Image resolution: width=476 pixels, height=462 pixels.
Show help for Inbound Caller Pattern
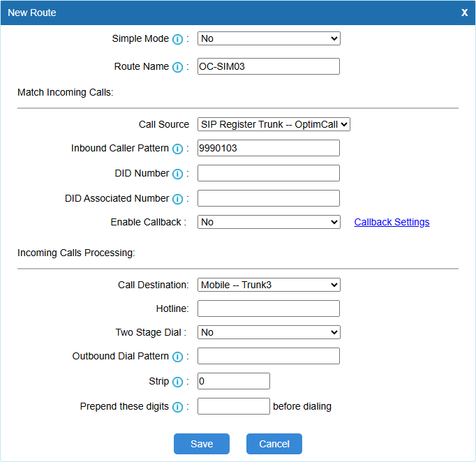(x=177, y=149)
